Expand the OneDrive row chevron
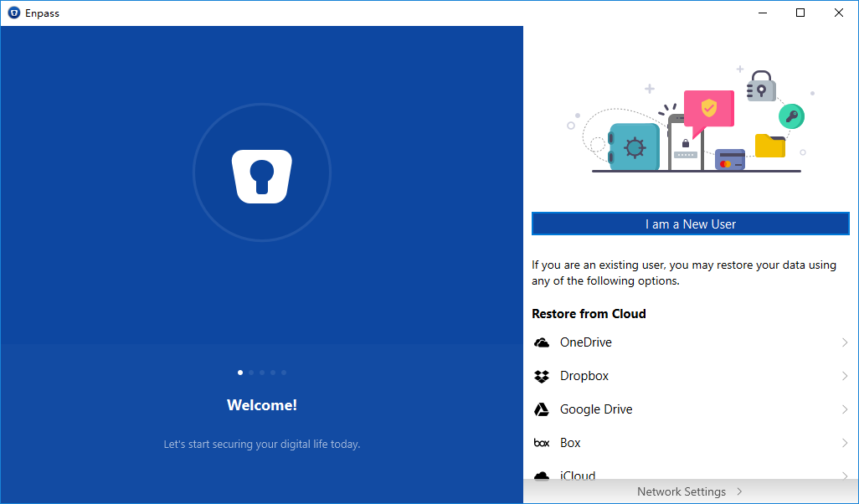Screen dimensions: 859x504 pyautogui.click(x=845, y=342)
